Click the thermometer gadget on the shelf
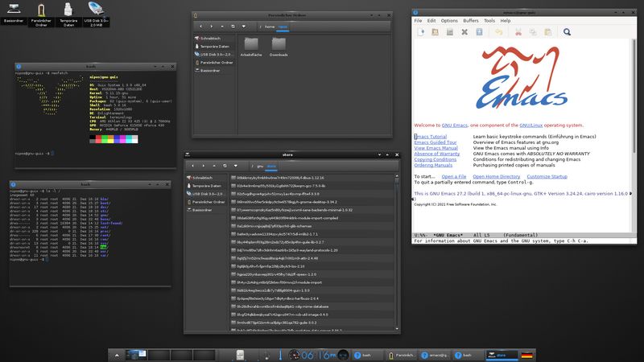This screenshot has height=362, width=644. click(280, 355)
